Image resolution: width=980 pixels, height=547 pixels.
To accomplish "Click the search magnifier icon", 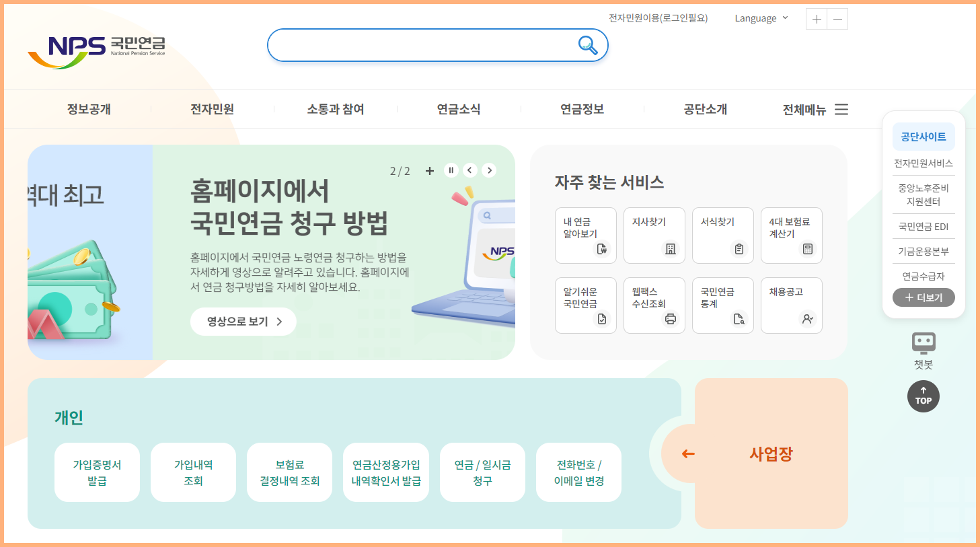I will point(587,46).
